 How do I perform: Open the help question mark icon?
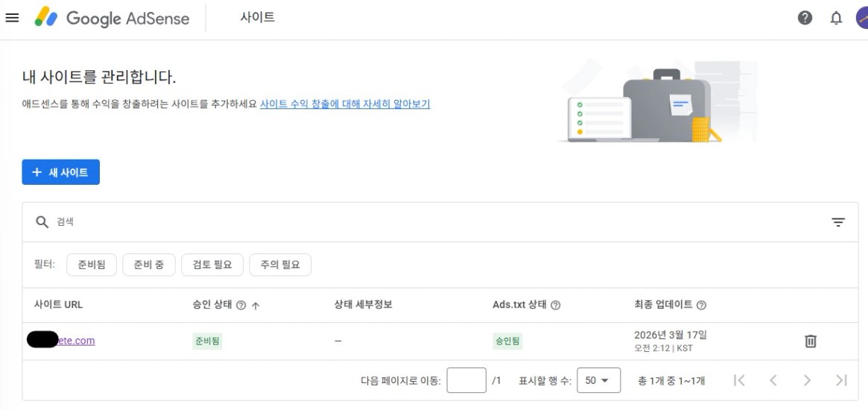[805, 19]
